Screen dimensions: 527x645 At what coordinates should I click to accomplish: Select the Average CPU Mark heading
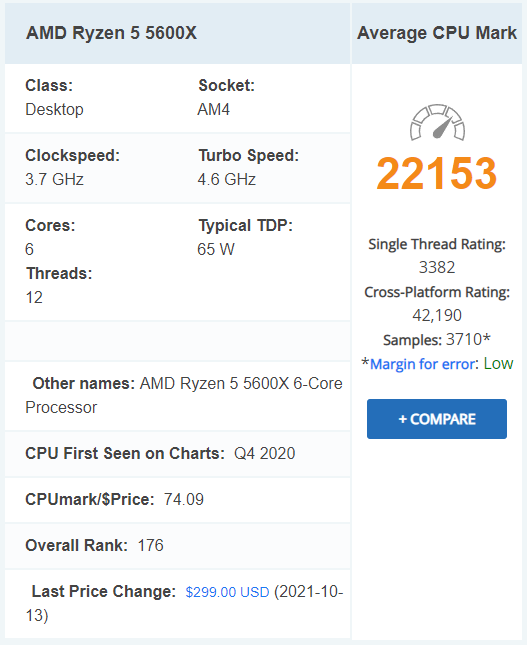(x=437, y=33)
